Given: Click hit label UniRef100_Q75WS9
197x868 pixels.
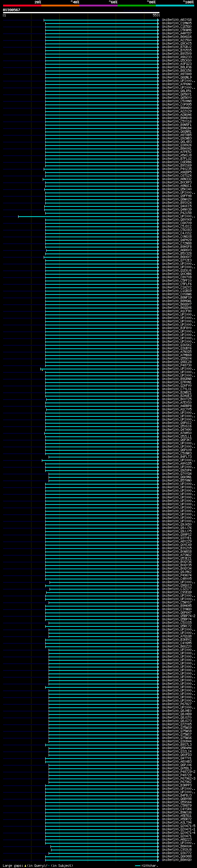Looking at the screenshot, I should 177,728.
